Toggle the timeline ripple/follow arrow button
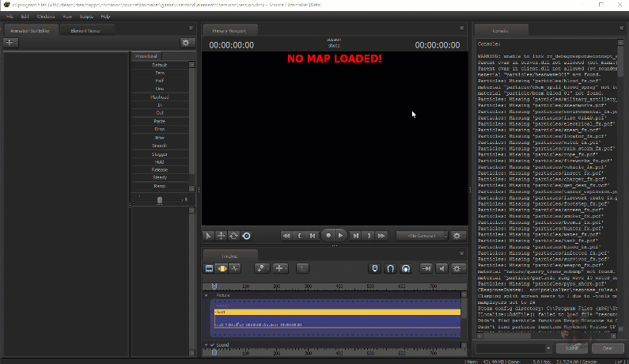 [x=426, y=268]
